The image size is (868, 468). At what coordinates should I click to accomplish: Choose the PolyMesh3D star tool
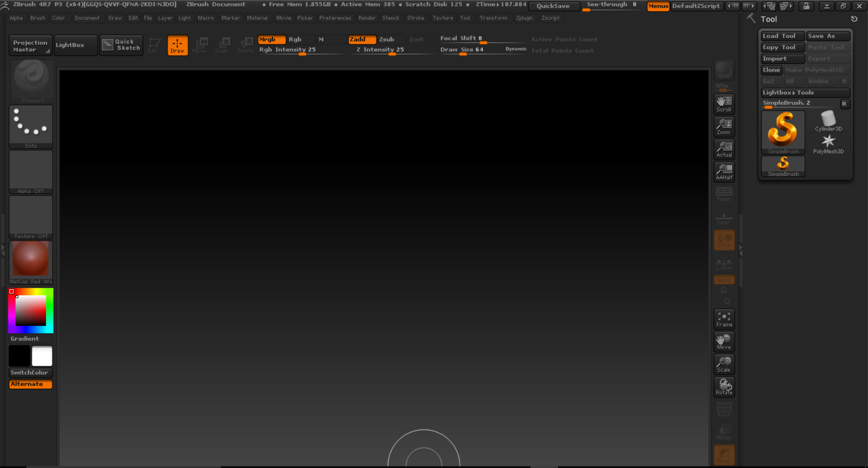pyautogui.click(x=828, y=144)
